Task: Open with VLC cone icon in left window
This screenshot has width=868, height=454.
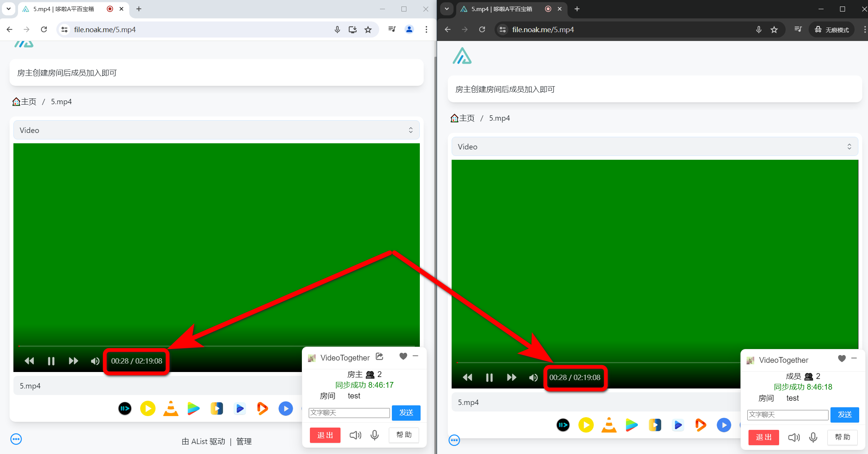Action: coord(170,408)
